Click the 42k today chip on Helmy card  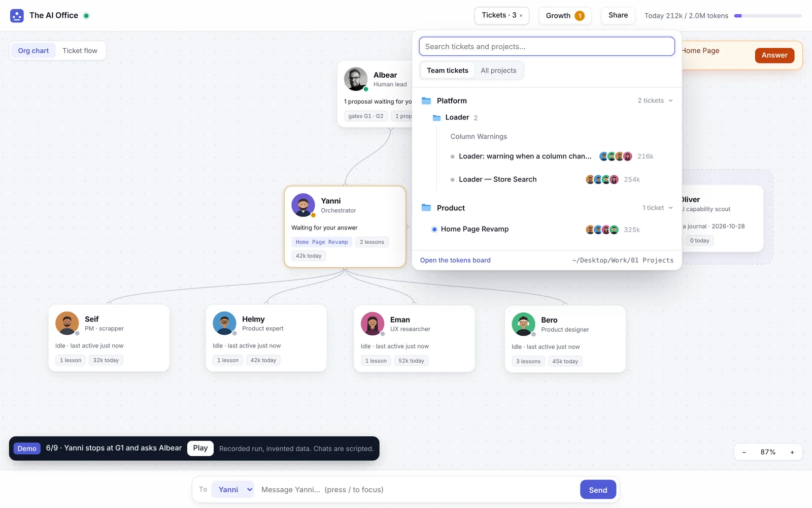(263, 360)
